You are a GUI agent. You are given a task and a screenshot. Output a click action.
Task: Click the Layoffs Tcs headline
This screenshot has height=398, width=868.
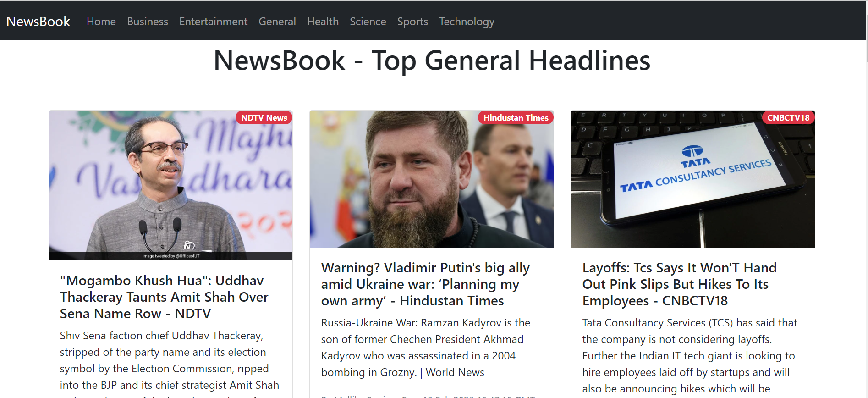click(x=680, y=284)
